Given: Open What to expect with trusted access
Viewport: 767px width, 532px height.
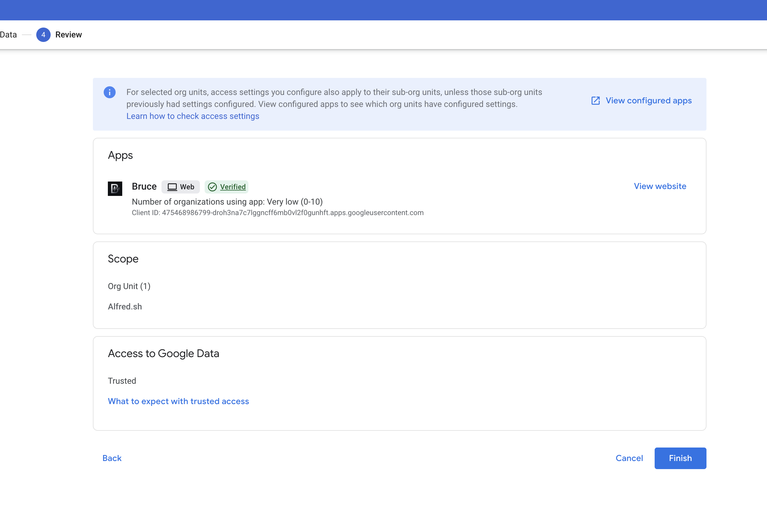Looking at the screenshot, I should pos(178,401).
